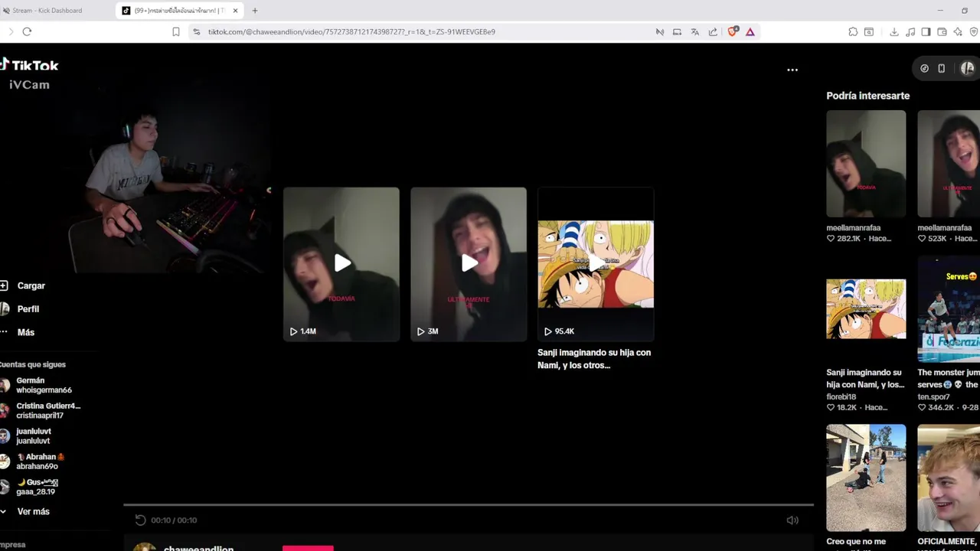The height and width of the screenshot is (551, 980).
Task: Click the video progress bar
Action: click(468, 505)
